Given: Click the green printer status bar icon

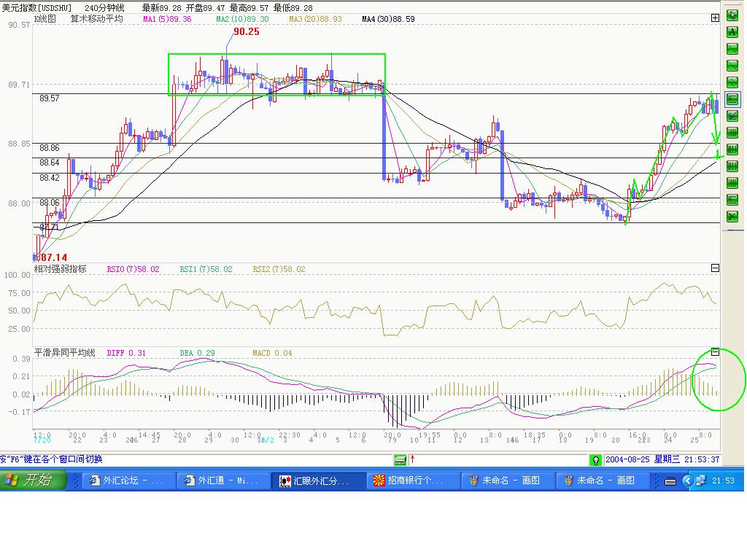Looking at the screenshot, I should pos(400,460).
